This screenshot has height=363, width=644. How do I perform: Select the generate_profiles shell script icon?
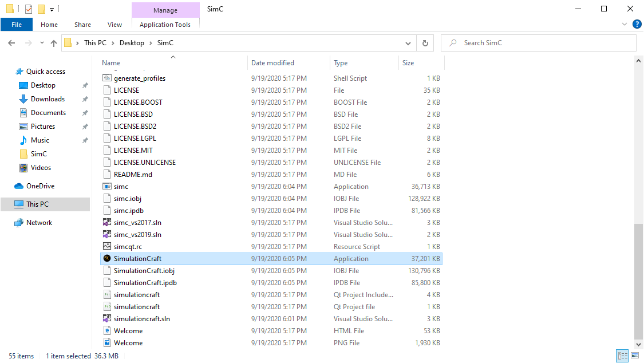coord(107,78)
